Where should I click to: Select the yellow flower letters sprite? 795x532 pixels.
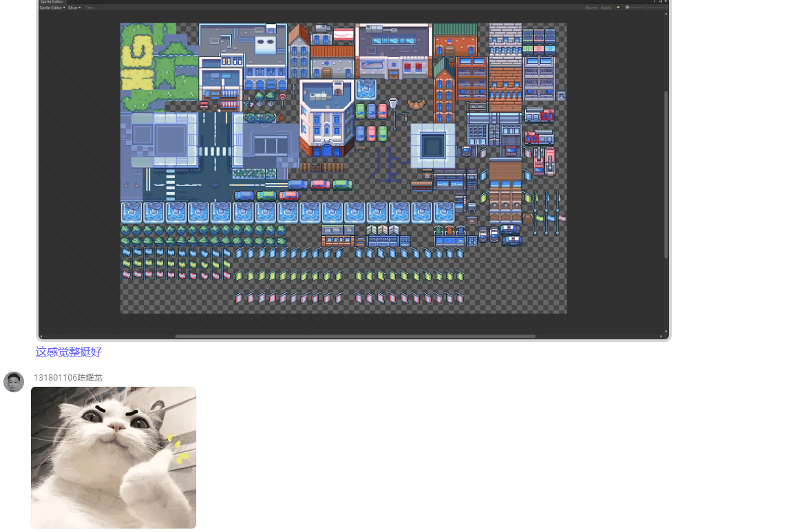click(137, 63)
